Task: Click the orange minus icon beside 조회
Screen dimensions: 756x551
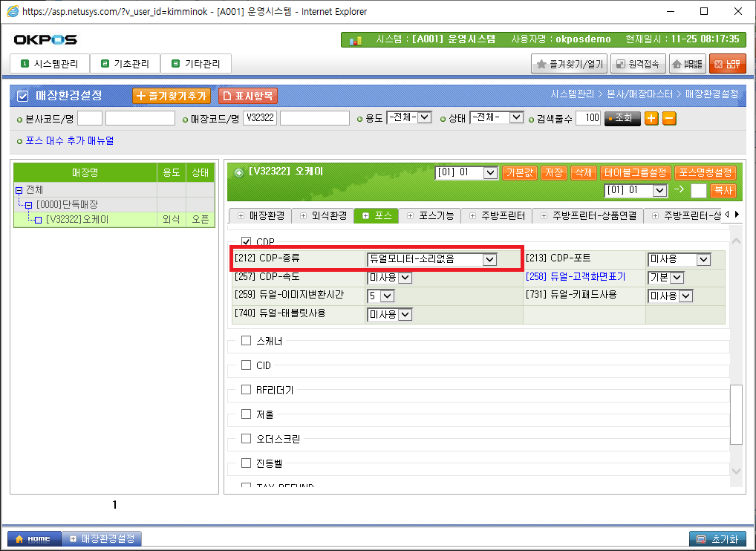Action: coord(669,118)
